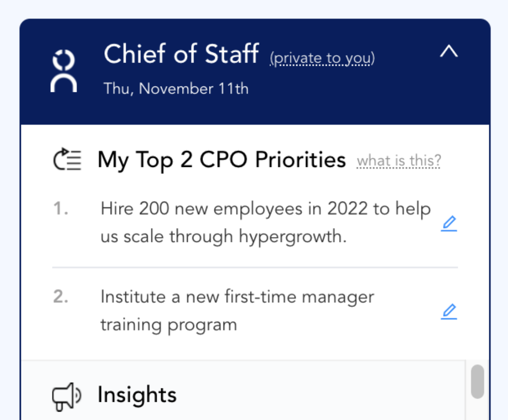The height and width of the screenshot is (420, 508).
Task: Click the "My Top 2 CPO Priorities" heading
Action: pos(222,160)
